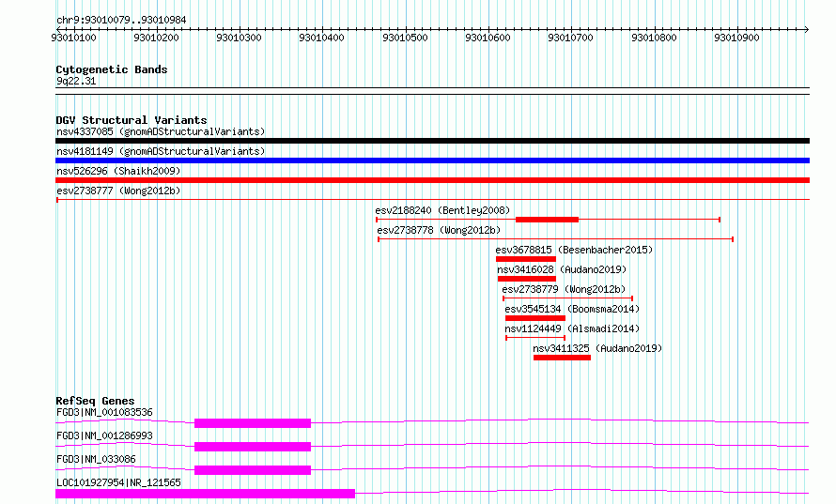
Task: Open nsv526296 (Shaikh2009) label
Action: pos(118,171)
